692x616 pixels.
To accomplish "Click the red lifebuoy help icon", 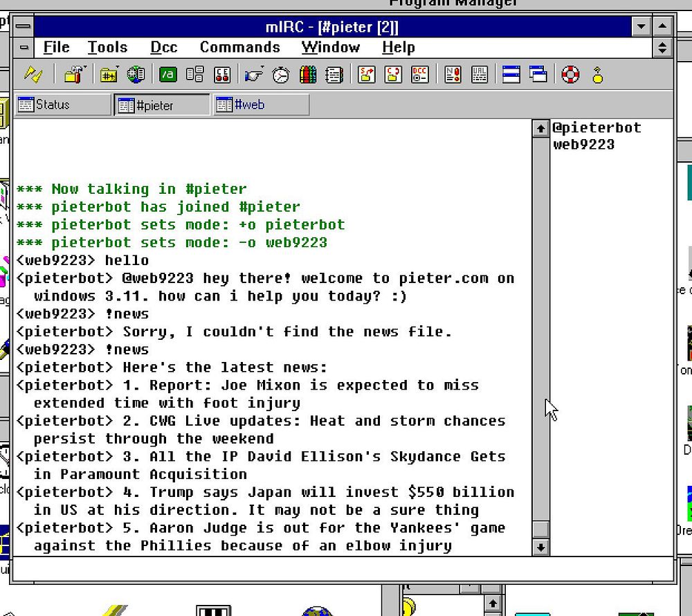I will (570, 75).
